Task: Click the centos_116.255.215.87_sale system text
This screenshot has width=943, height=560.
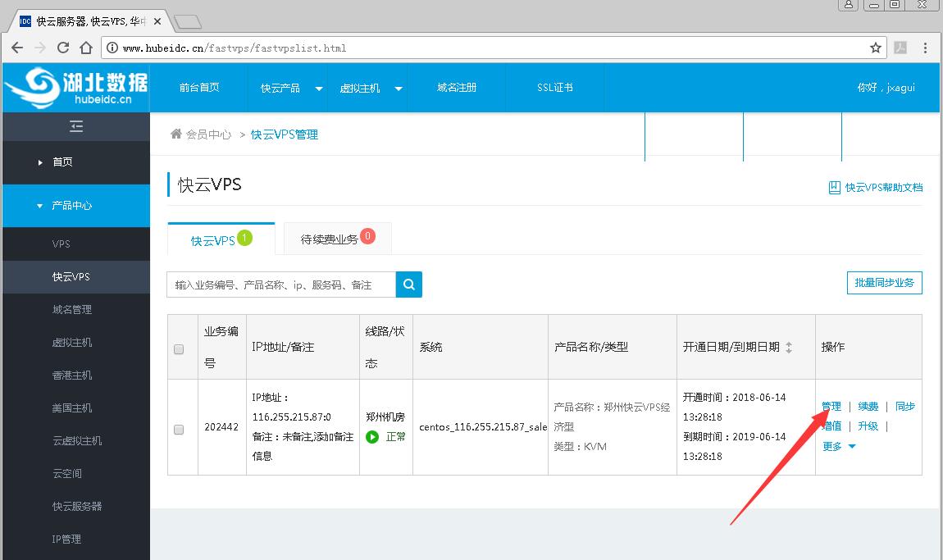Action: [x=483, y=426]
